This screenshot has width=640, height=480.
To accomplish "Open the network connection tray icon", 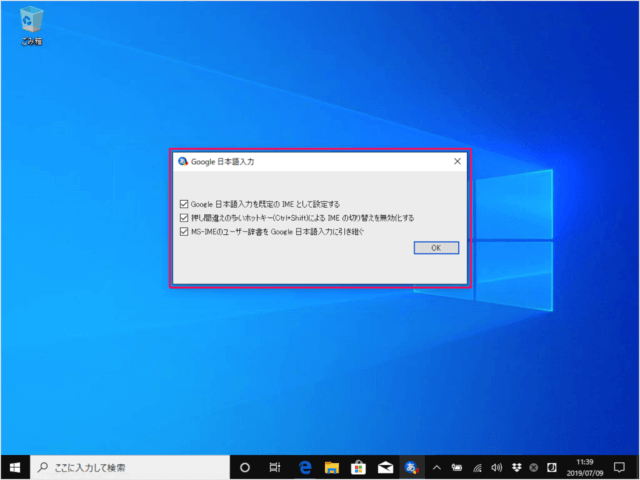I will click(x=477, y=468).
